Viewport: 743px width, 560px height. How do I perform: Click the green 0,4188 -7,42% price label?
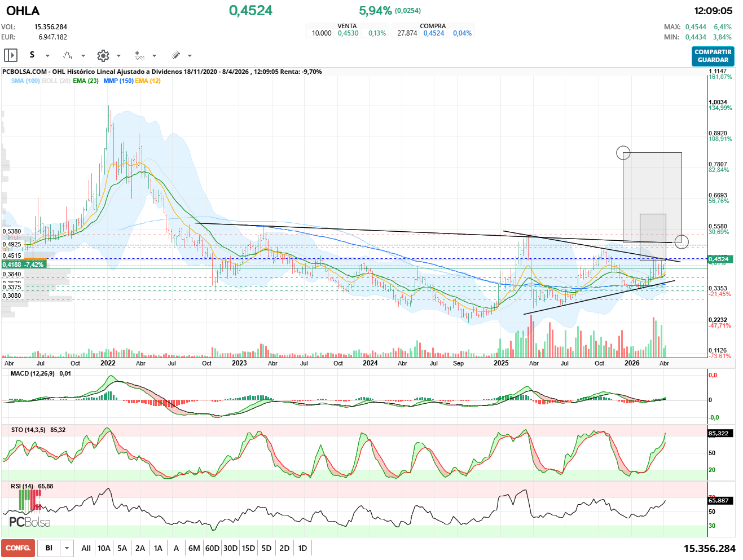pos(23,264)
